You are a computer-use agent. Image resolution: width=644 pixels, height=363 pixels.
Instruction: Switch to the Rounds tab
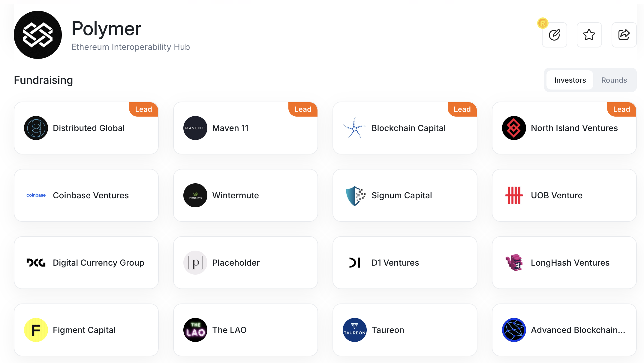[614, 80]
